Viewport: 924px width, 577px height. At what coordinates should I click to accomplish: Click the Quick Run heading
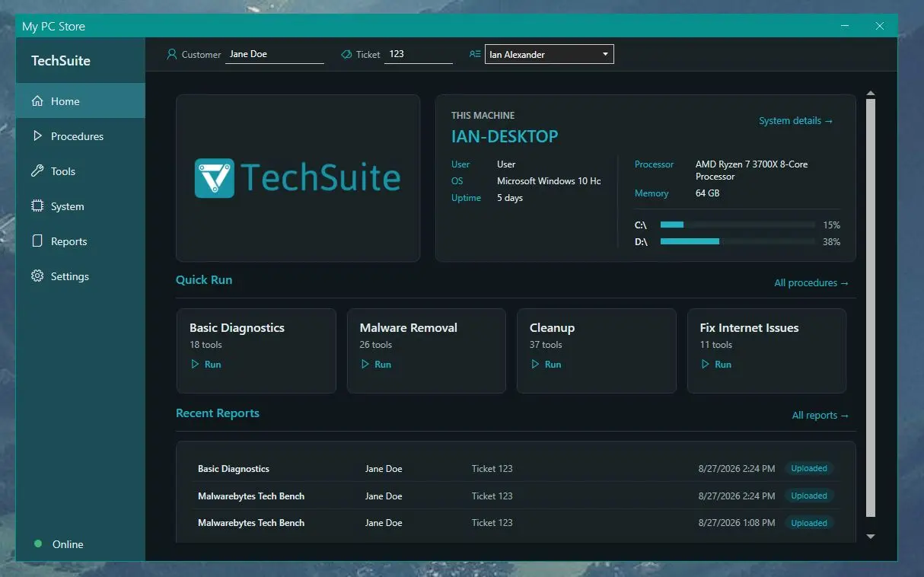204,279
